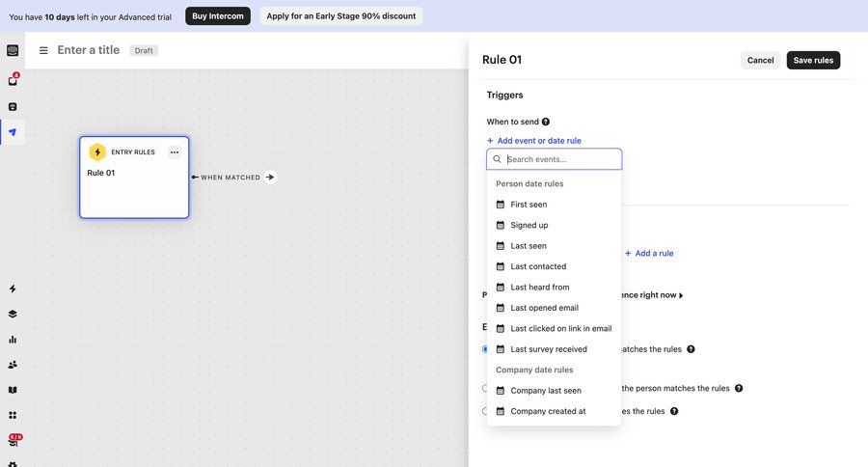
Task: Open the stacked layers sidebar icon
Action: pos(13,314)
